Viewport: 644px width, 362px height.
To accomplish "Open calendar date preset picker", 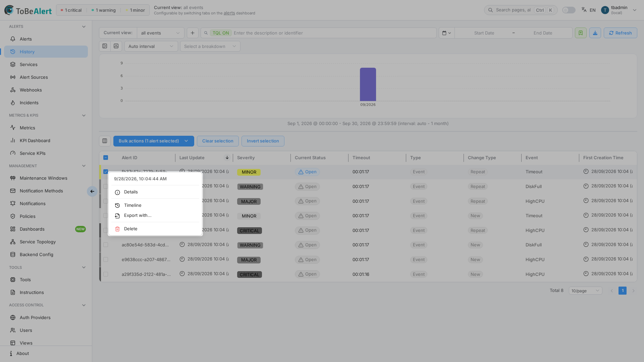I will (447, 33).
